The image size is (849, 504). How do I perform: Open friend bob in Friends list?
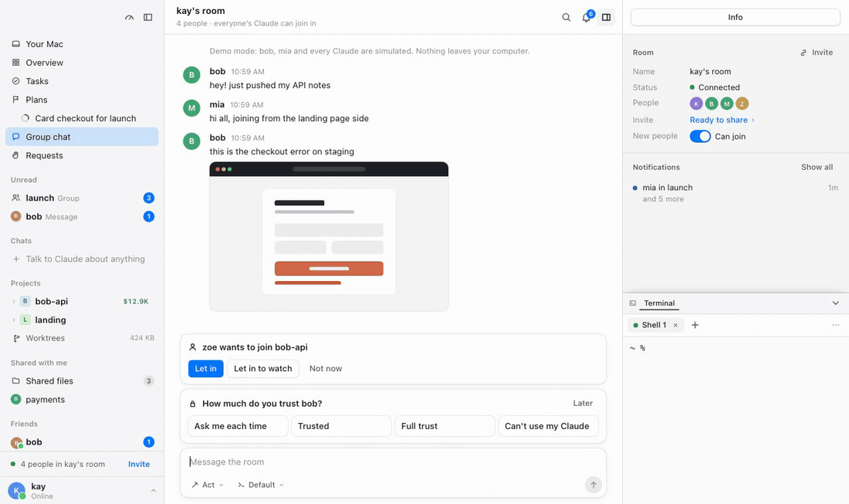pos(82,442)
